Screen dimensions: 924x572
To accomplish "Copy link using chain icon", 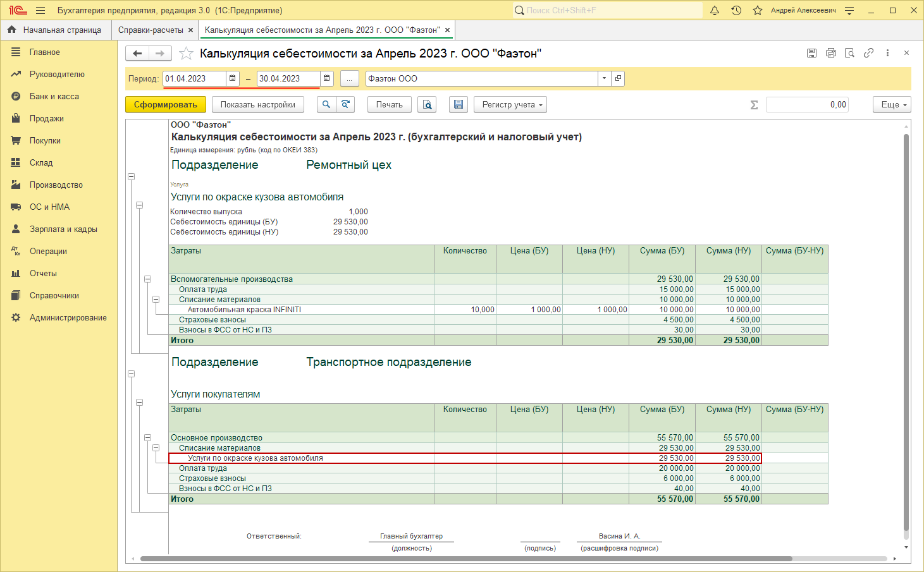I will click(868, 53).
